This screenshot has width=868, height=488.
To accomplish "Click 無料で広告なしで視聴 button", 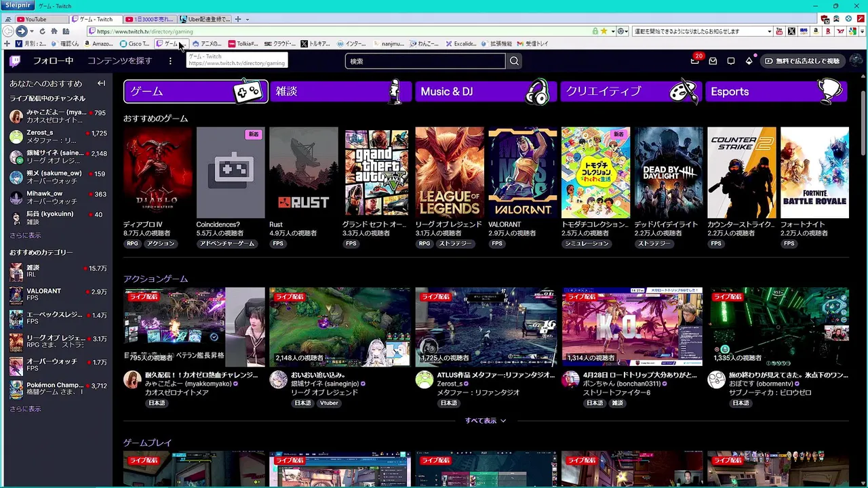I will pos(802,61).
